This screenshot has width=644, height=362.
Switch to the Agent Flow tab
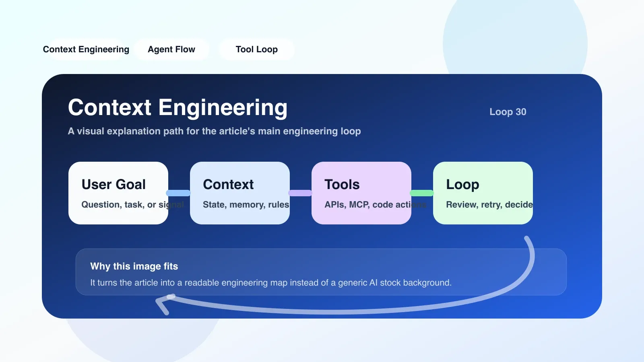pyautogui.click(x=171, y=49)
